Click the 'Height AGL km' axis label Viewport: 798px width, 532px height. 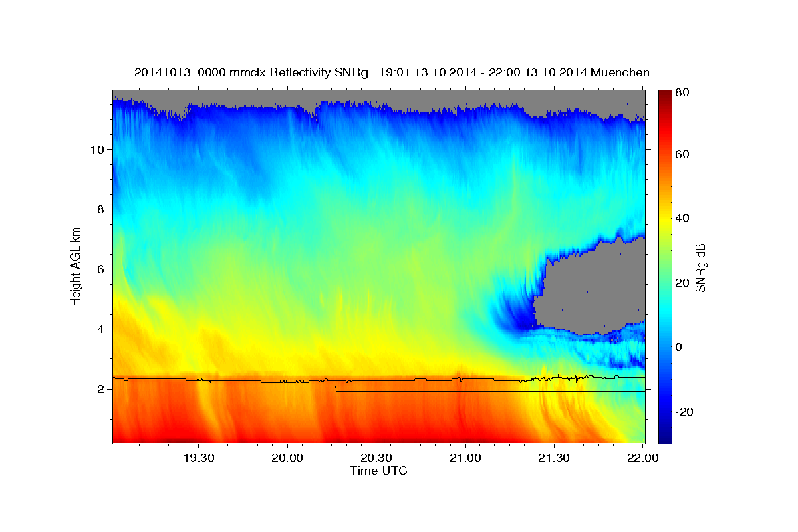click(x=76, y=267)
